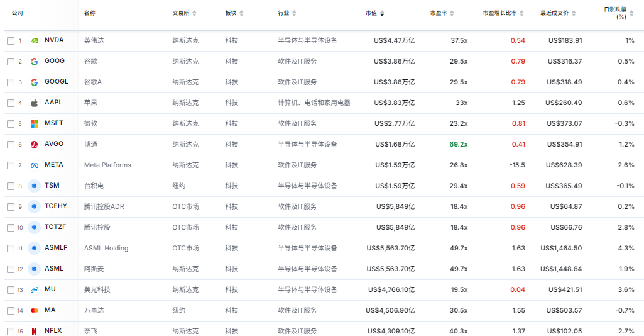Tick the checkbox for GOOGL row
The width and height of the screenshot is (644, 336).
(11, 82)
